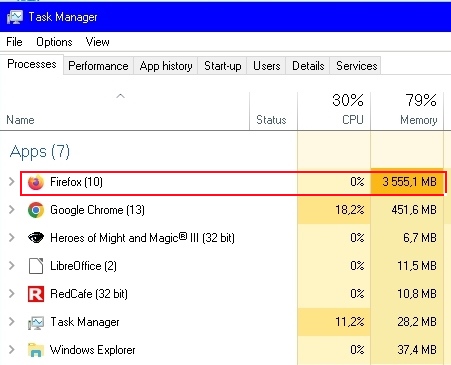Select the Heroes of Might and Magic® III label

[x=142, y=238]
